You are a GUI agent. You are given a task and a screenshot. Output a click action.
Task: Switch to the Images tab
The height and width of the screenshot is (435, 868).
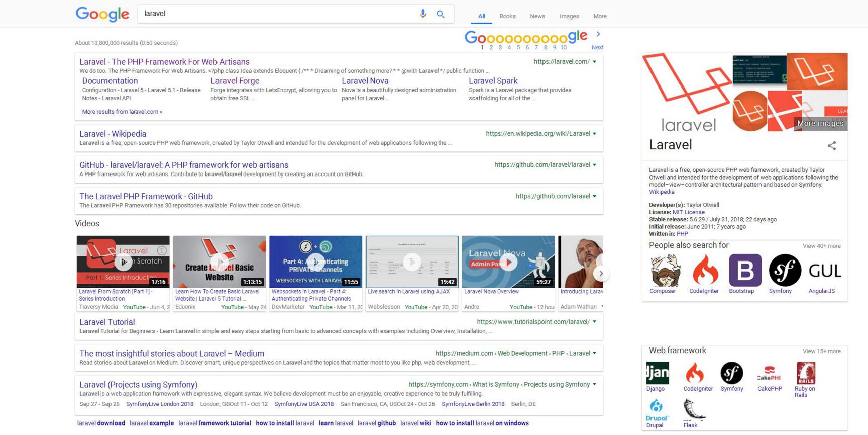tap(569, 16)
